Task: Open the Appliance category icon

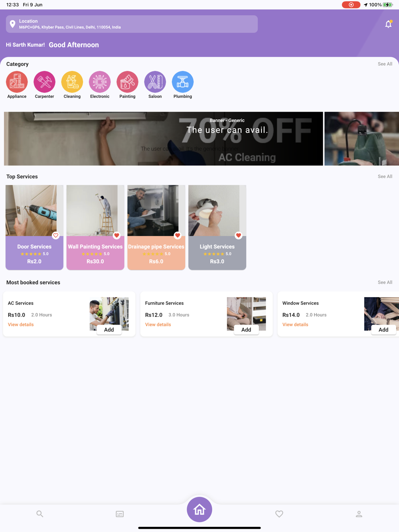Action: (x=17, y=82)
